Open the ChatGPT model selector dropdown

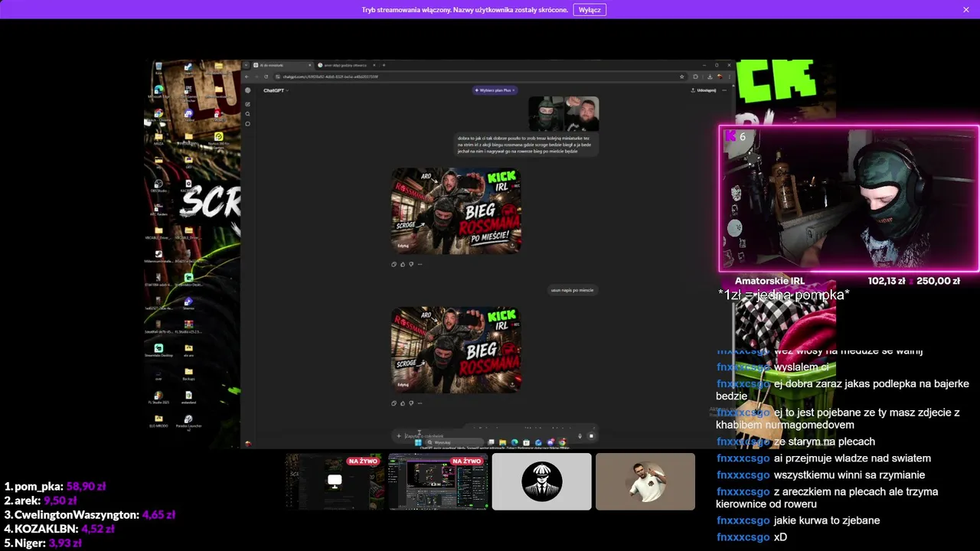(276, 90)
